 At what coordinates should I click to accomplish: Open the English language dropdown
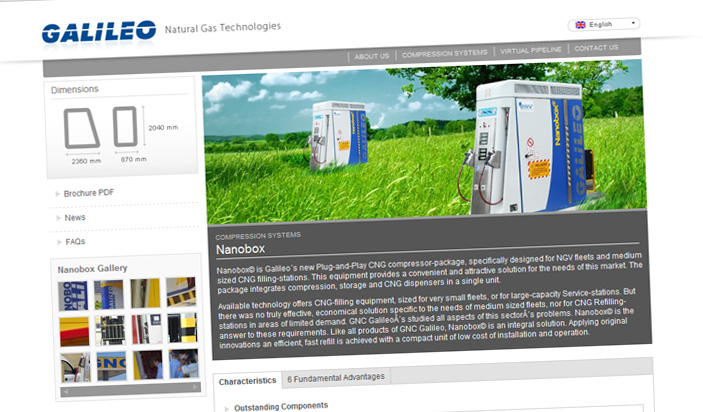[x=603, y=24]
